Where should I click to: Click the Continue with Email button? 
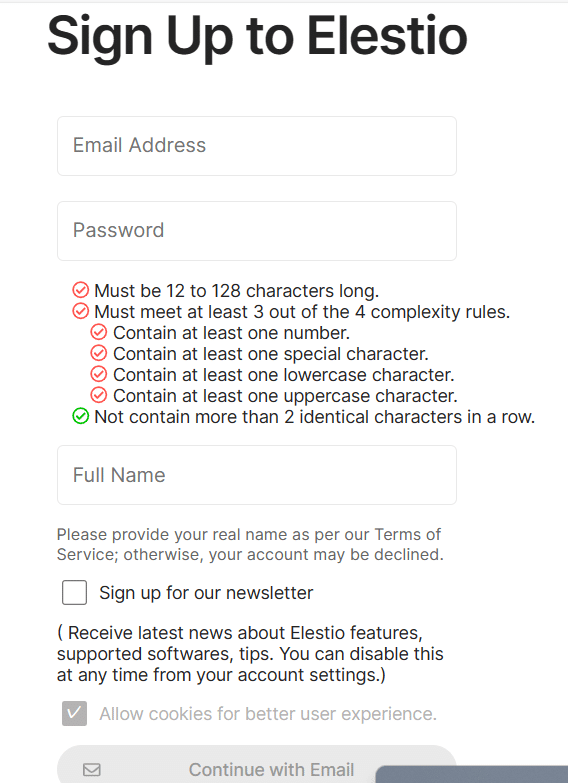(x=257, y=765)
